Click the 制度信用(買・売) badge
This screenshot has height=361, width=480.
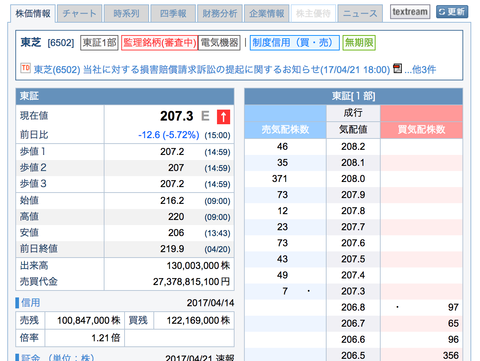click(295, 43)
